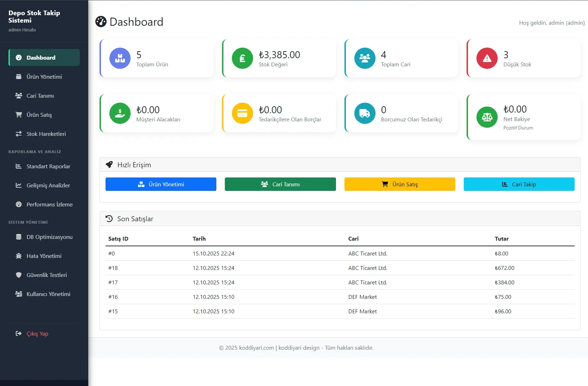The height and width of the screenshot is (386, 588).
Task: Click the Toplam Cari users icon
Action: [365, 58]
